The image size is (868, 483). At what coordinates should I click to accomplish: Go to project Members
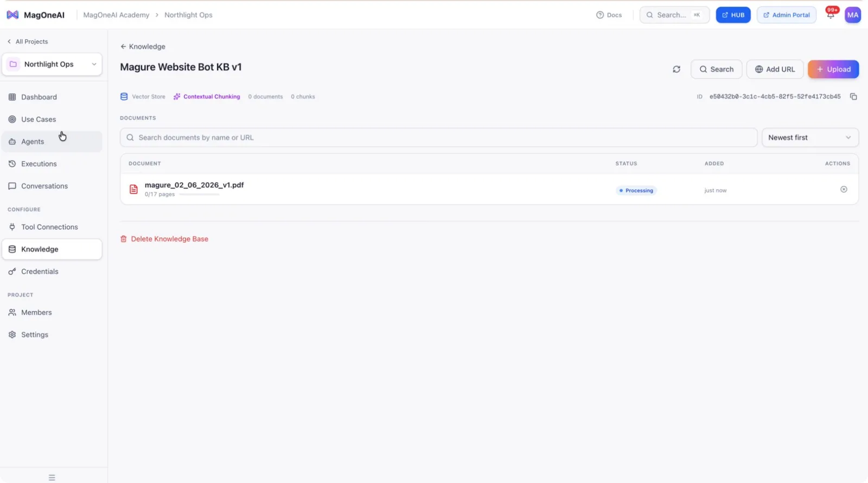[x=52, y=313]
